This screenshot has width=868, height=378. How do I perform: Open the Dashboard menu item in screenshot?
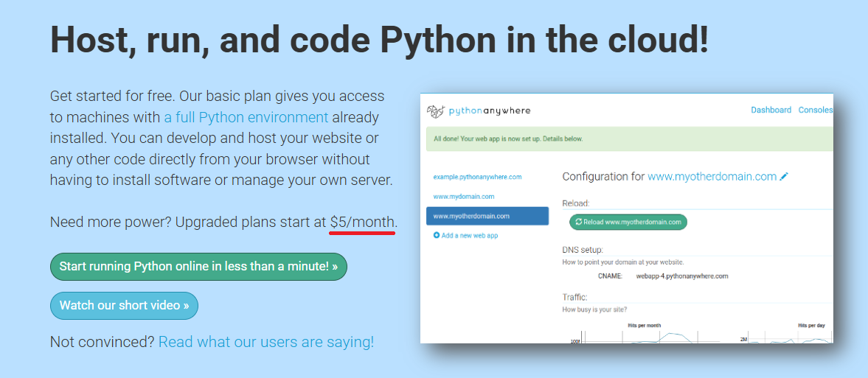(771, 110)
